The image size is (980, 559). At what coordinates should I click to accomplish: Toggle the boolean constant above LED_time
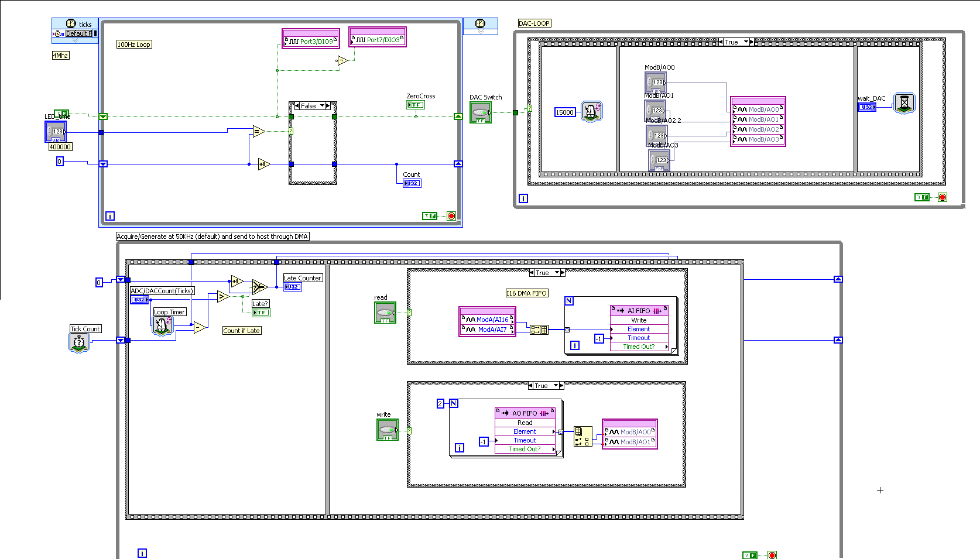coord(61,114)
